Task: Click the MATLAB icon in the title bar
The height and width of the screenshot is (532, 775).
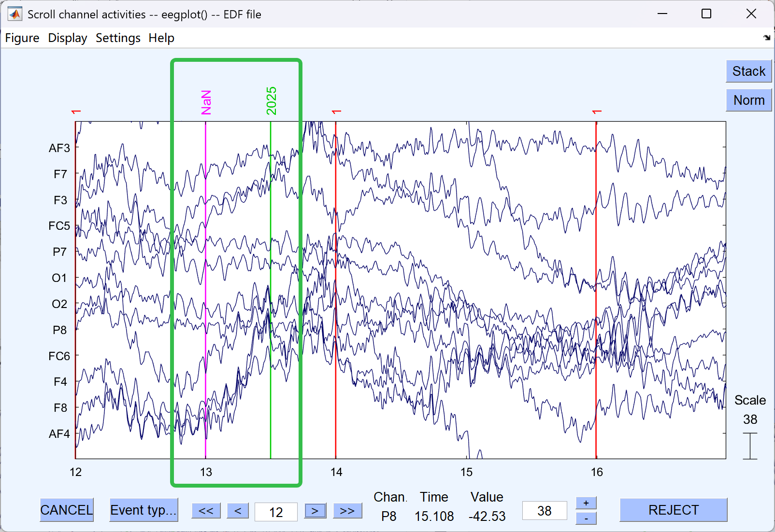Action: 15,14
